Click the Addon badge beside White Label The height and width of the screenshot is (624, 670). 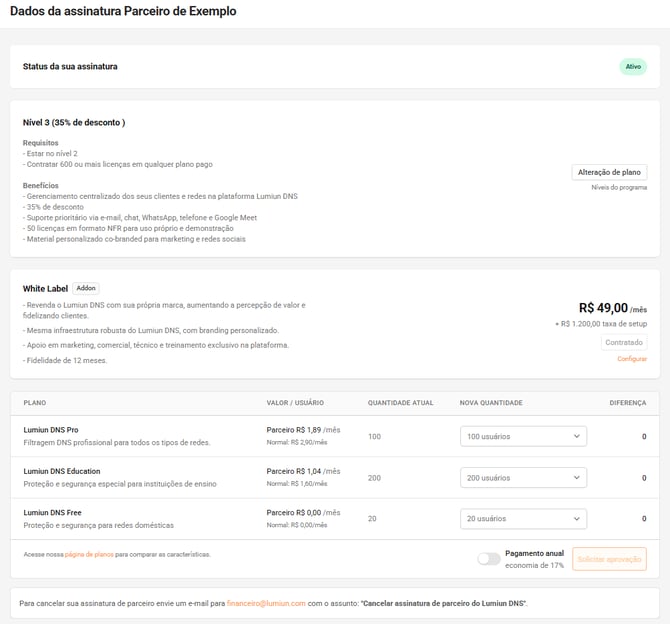tap(86, 288)
